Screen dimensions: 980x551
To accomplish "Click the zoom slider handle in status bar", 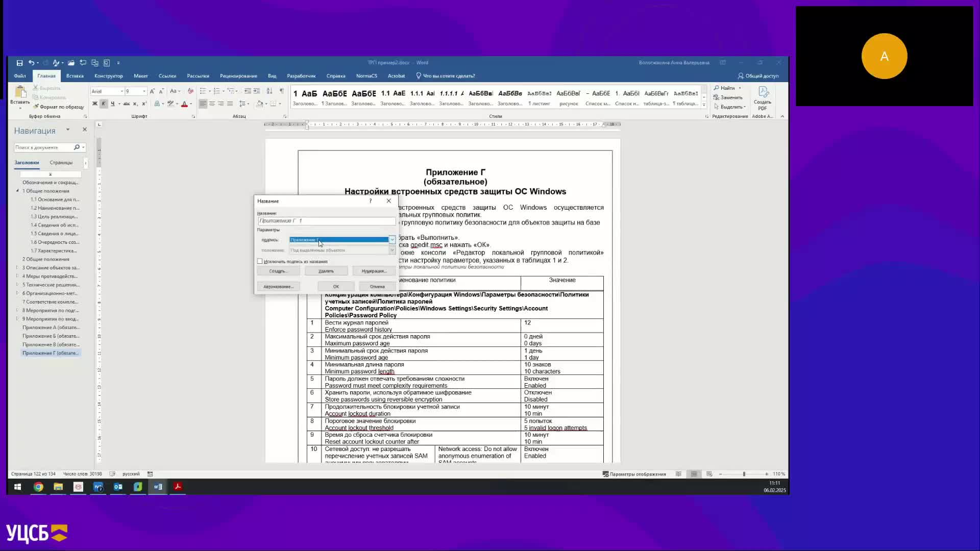I will [744, 474].
